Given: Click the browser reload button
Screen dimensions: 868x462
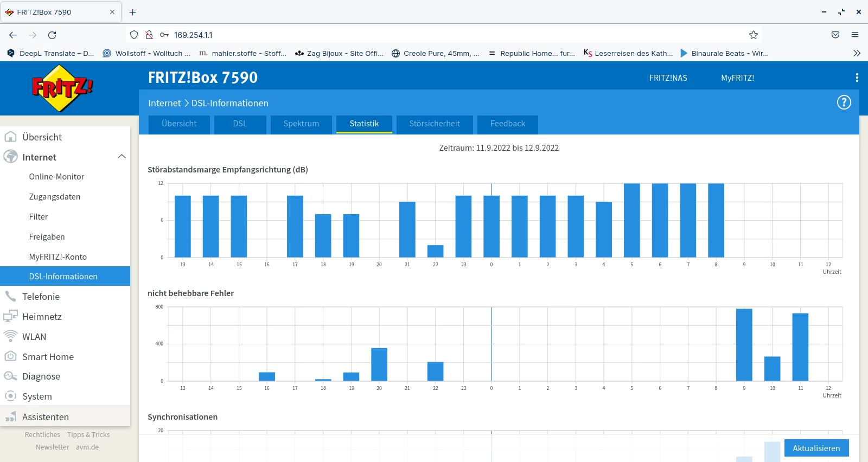Looking at the screenshot, I should coord(52,35).
